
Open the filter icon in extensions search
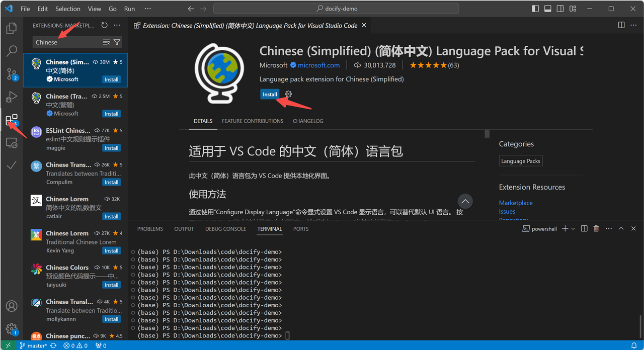[117, 42]
